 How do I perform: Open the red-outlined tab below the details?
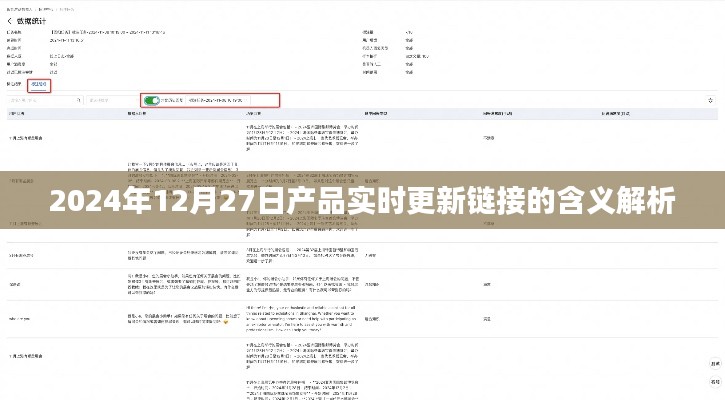39,85
